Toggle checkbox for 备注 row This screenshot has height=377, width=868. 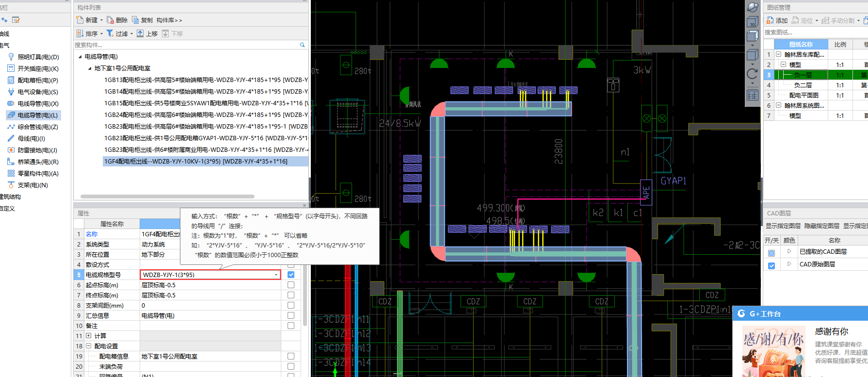[x=291, y=326]
